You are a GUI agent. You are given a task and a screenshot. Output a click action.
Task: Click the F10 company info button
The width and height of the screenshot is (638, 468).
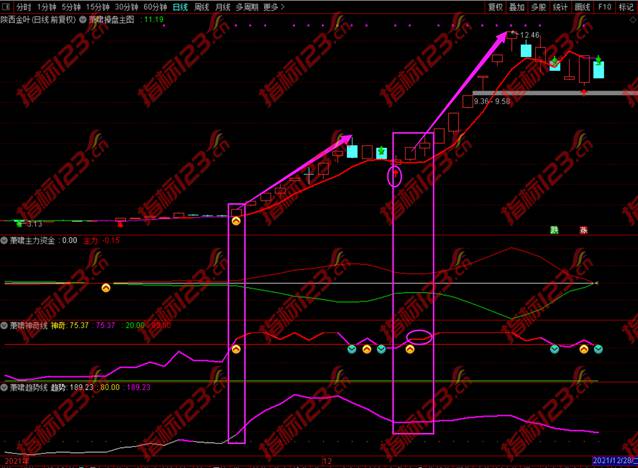pyautogui.click(x=605, y=6)
